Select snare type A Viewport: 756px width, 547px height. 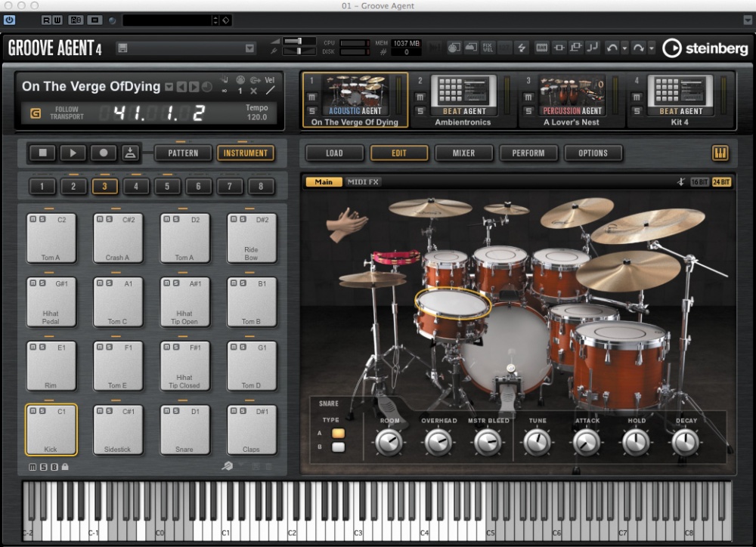[x=339, y=433]
